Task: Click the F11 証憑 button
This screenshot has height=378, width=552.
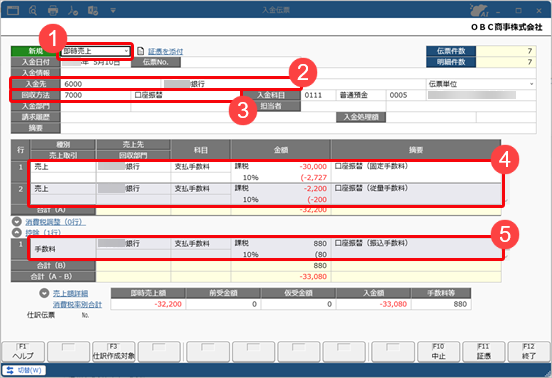Action: [484, 352]
